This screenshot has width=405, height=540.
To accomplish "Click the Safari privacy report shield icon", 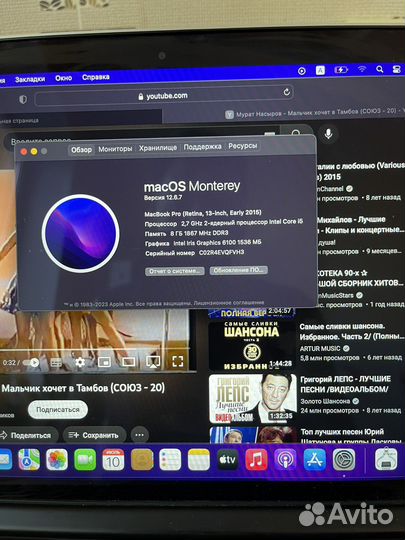I will coord(23,100).
